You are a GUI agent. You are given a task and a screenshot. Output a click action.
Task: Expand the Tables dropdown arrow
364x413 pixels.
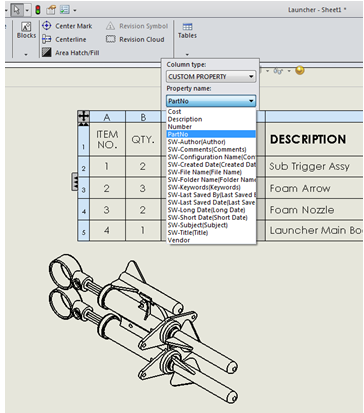[187, 54]
